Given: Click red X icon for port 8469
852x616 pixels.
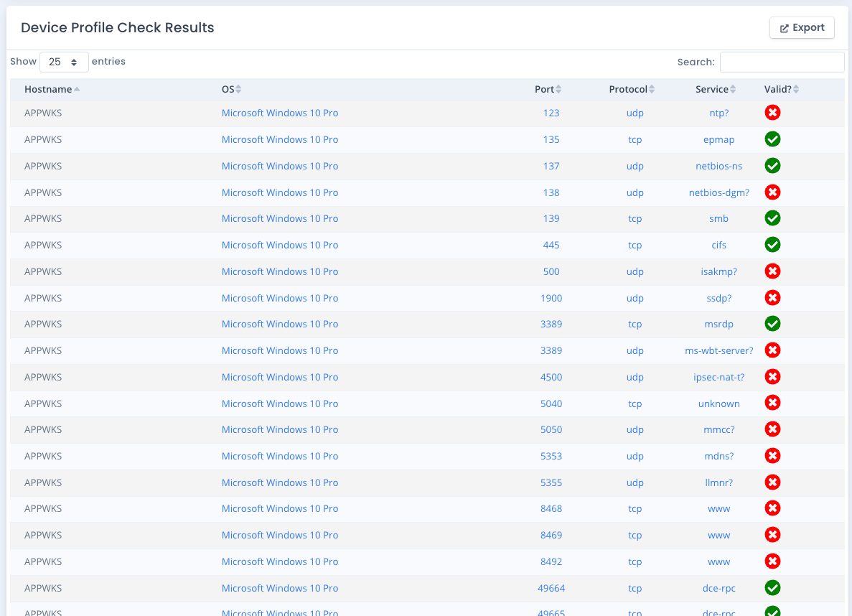Looking at the screenshot, I should [x=772, y=535].
